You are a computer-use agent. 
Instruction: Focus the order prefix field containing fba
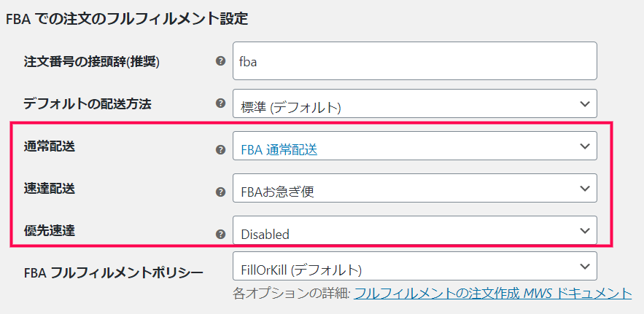[x=414, y=60]
